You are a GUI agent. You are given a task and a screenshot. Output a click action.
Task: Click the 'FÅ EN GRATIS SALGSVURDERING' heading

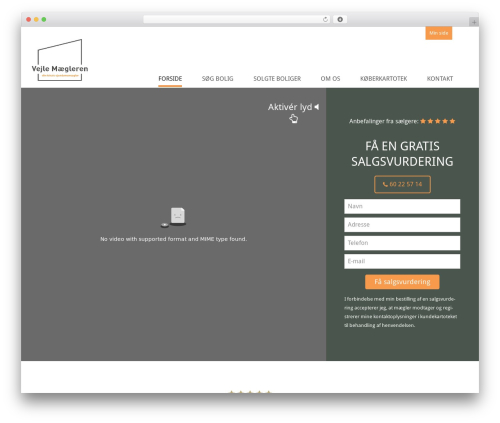coord(402,154)
